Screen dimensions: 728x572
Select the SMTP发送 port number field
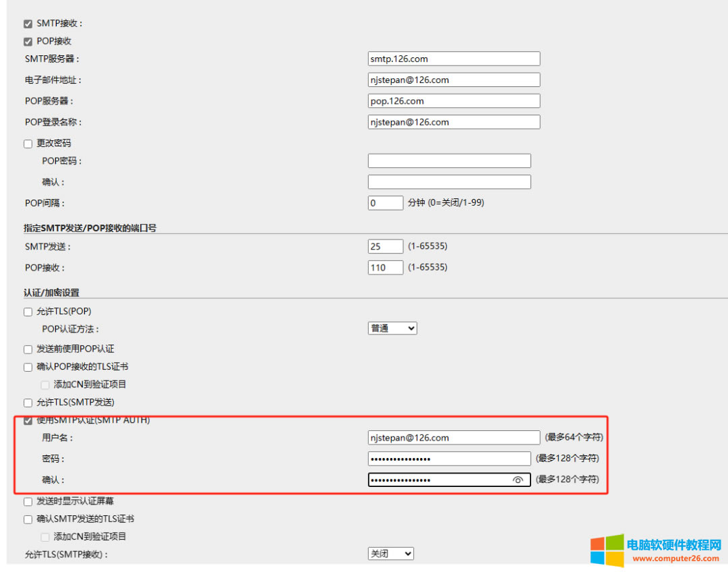385,246
